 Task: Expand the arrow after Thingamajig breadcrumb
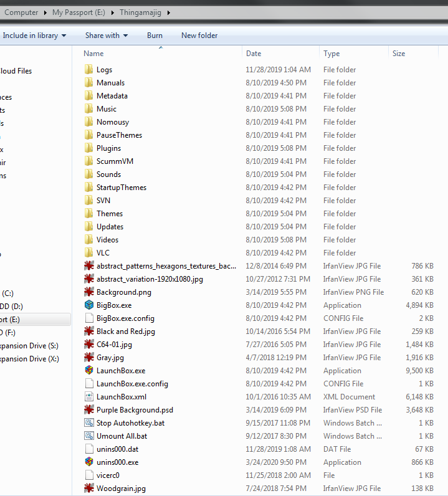tap(168, 12)
